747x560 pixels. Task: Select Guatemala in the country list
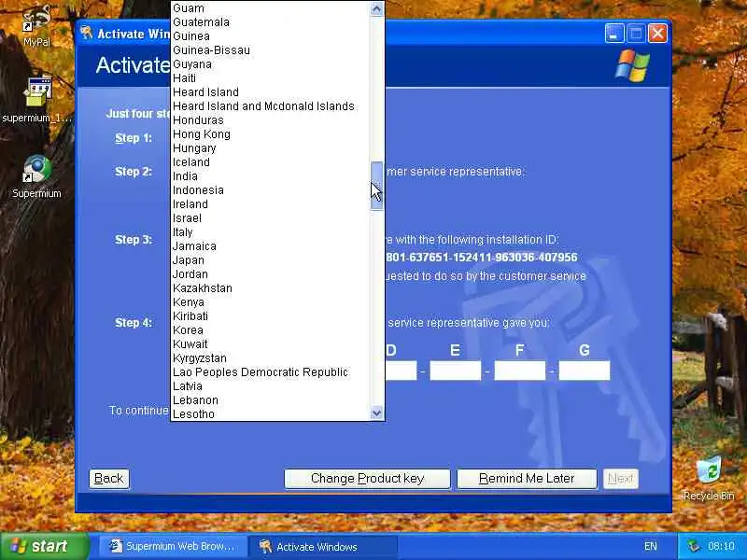pos(271,22)
